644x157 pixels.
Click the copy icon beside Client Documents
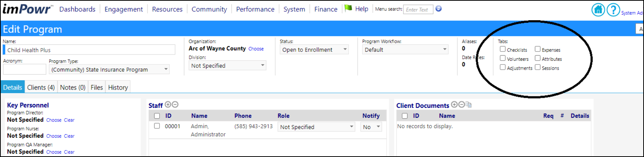point(469,105)
